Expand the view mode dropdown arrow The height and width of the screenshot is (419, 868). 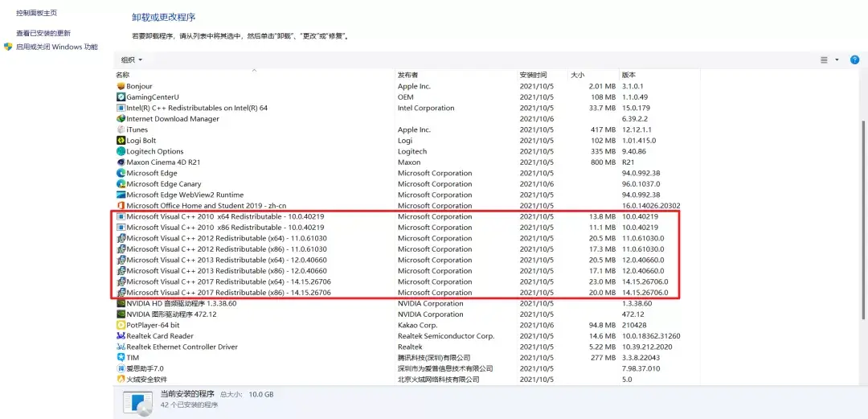click(837, 60)
